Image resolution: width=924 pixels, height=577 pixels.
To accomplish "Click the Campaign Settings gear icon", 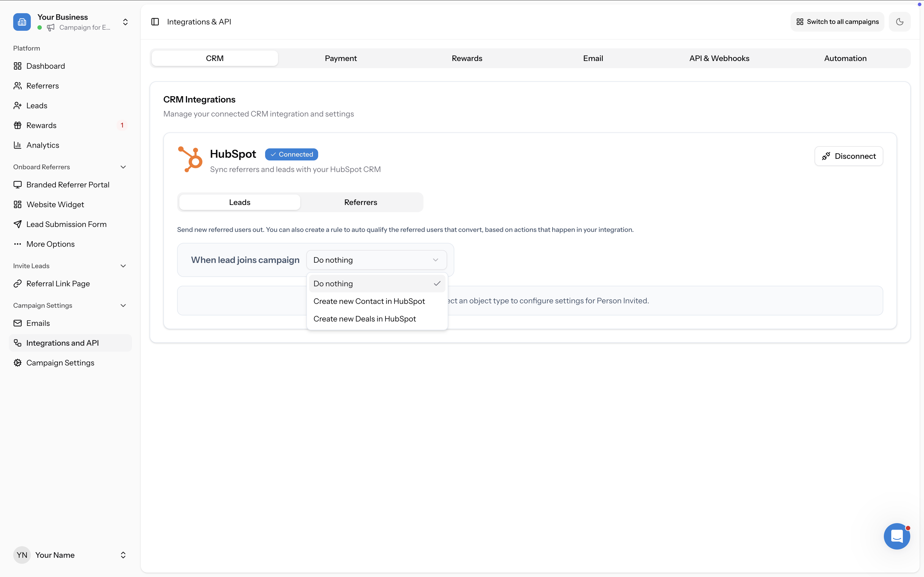I will click(18, 362).
